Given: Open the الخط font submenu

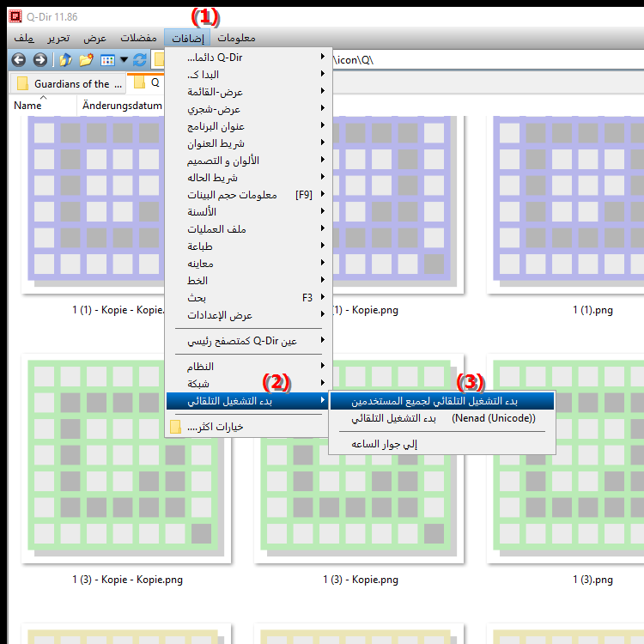Looking at the screenshot, I should pyautogui.click(x=247, y=281).
